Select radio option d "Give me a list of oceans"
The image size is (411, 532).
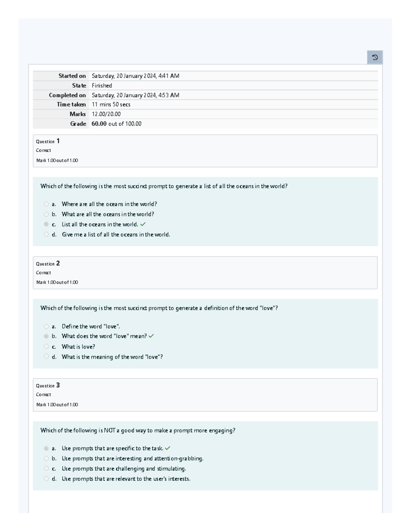pos(46,235)
